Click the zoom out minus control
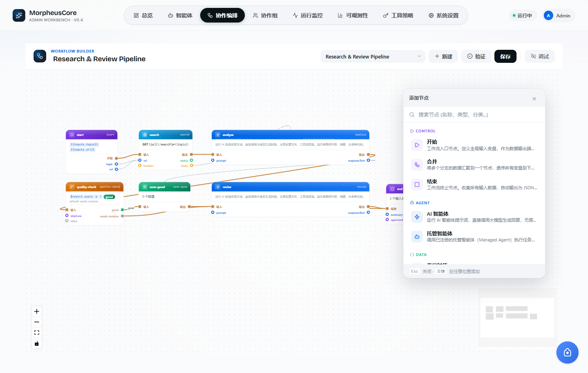This screenshot has width=588, height=373. click(x=37, y=322)
